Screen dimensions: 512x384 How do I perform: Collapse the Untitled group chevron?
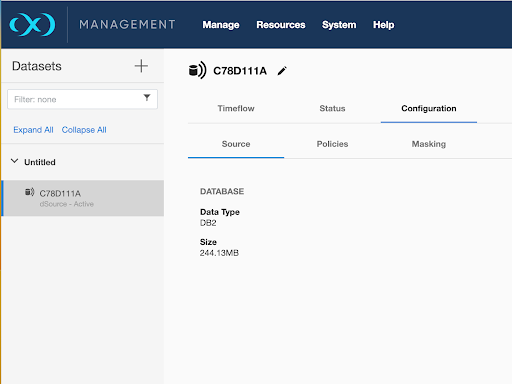[x=14, y=161]
